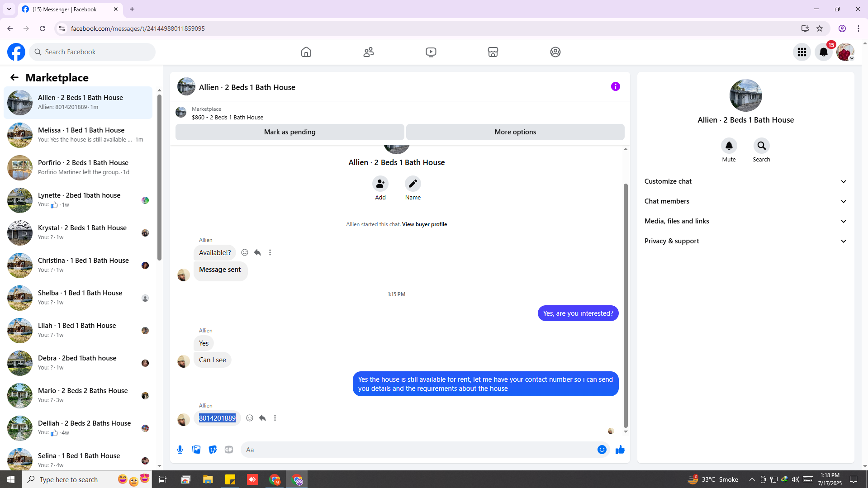Expand Media, files and links section
Screen dimensions: 868x488
click(x=745, y=221)
